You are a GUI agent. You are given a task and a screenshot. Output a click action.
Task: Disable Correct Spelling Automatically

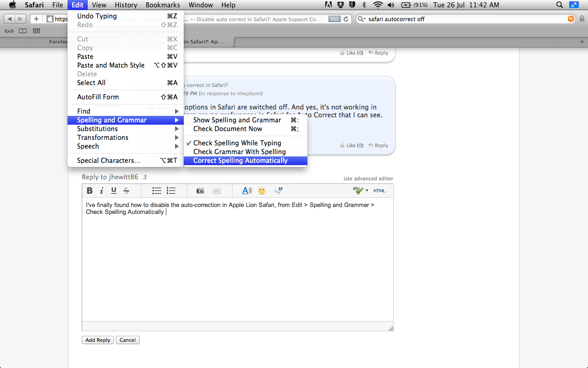[240, 160]
